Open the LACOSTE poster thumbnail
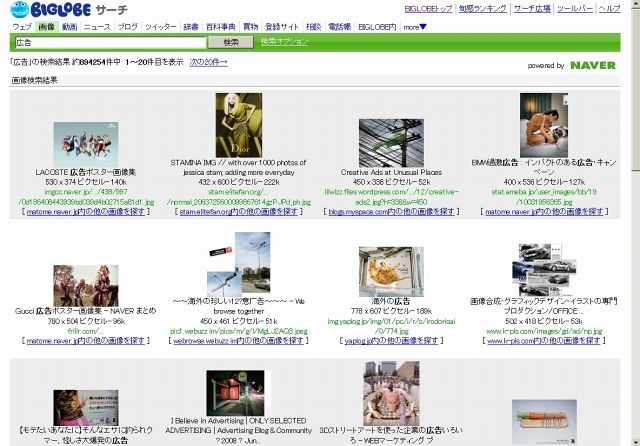640x446 pixels. click(x=89, y=144)
